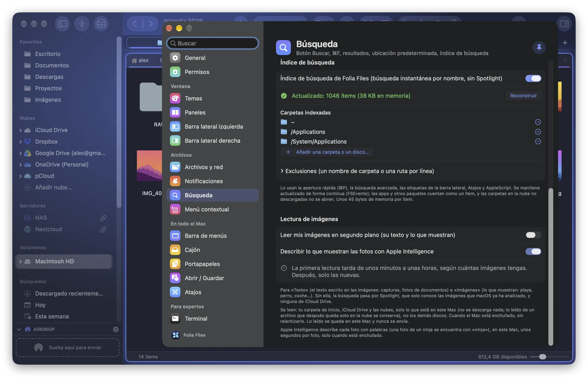Click the Folia Files app logo
The width and height of the screenshot is (588, 377).
click(x=176, y=335)
